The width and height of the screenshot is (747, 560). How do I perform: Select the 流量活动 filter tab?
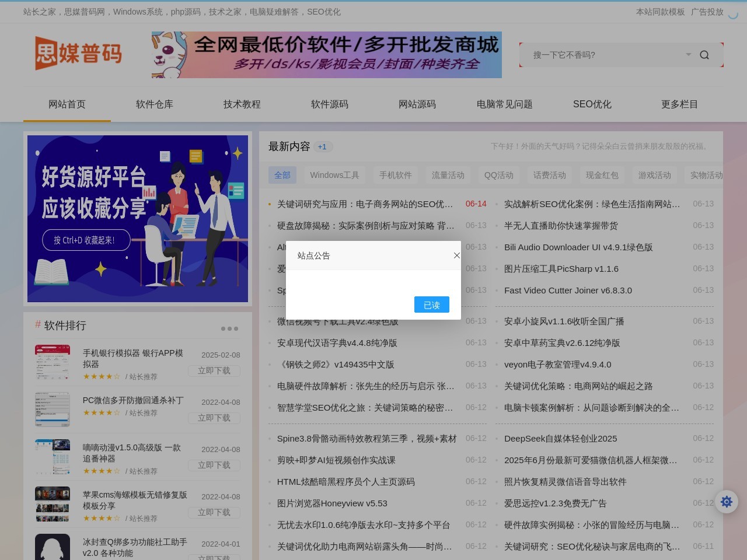(x=448, y=175)
